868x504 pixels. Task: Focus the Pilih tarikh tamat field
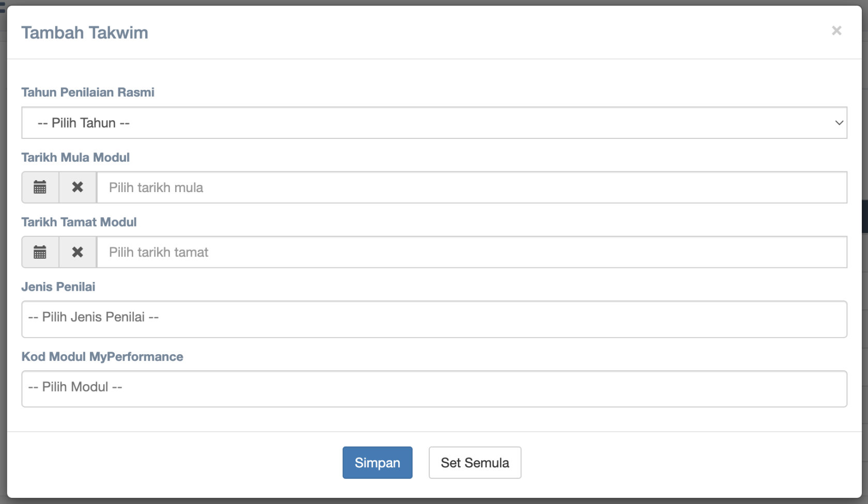click(x=471, y=252)
